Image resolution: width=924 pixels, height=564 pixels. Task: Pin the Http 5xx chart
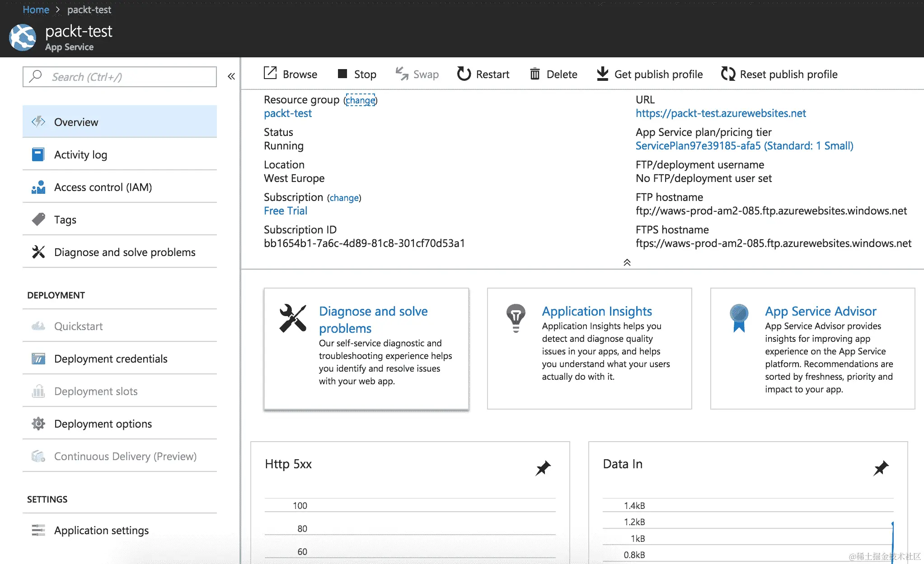pyautogui.click(x=543, y=468)
